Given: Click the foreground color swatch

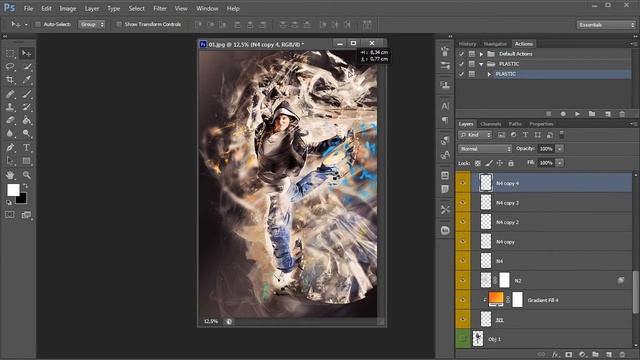Looking at the screenshot, I should click(13, 190).
